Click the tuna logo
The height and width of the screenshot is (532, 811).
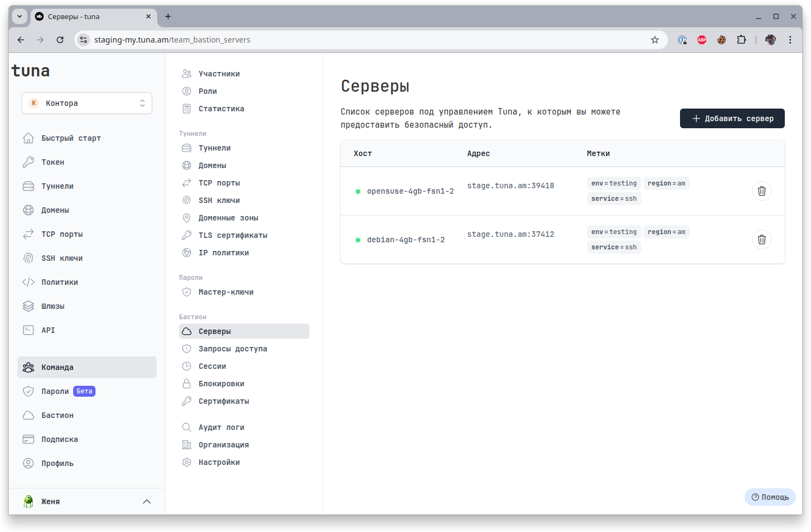coord(31,71)
